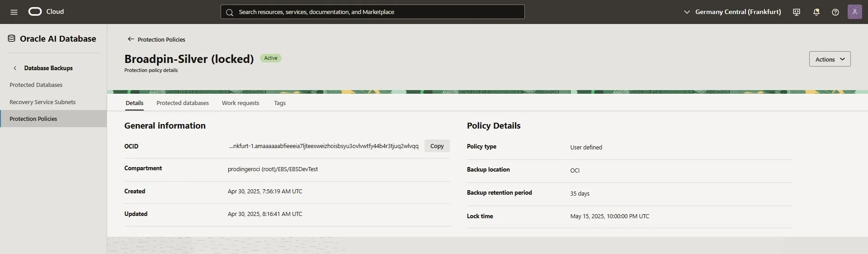The width and height of the screenshot is (868, 254).
Task: Click the Compartment label
Action: [143, 168]
